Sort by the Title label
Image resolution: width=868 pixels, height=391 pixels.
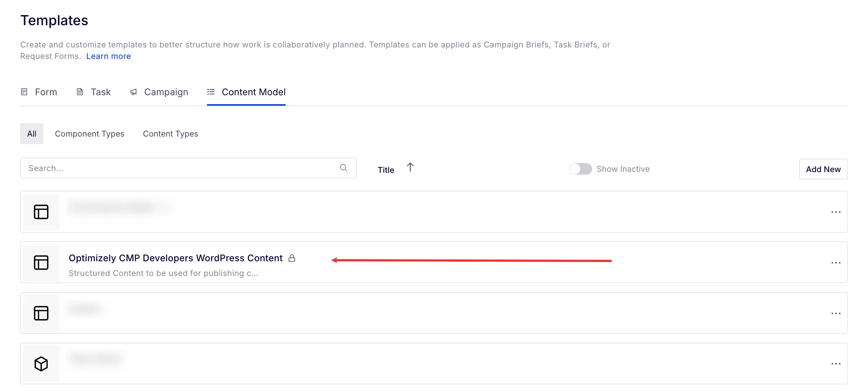(386, 170)
